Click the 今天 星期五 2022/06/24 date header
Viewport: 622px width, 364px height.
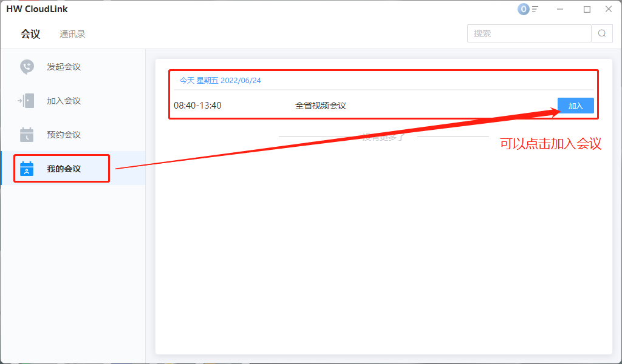220,80
